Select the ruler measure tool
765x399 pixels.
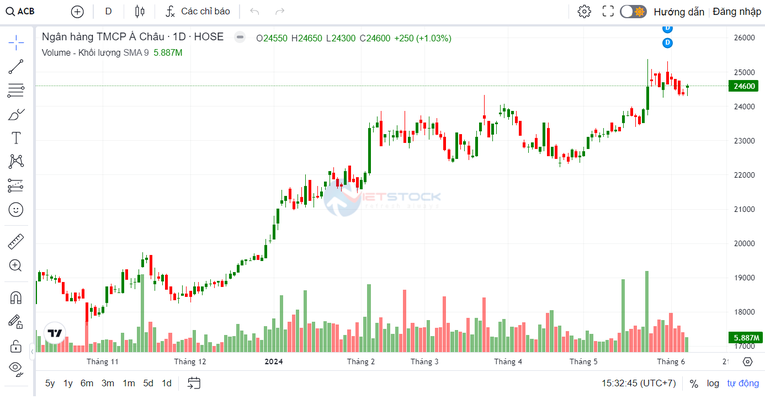tap(16, 241)
